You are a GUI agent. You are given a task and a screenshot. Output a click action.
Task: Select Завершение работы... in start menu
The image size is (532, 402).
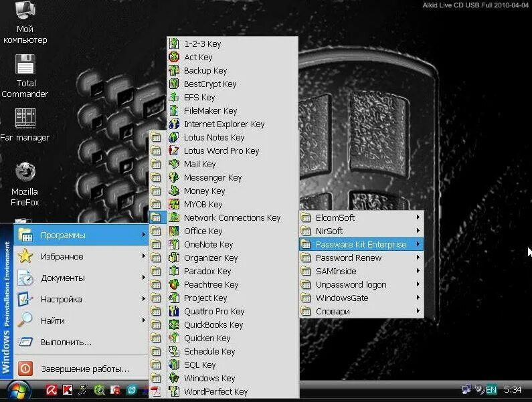coord(81,369)
